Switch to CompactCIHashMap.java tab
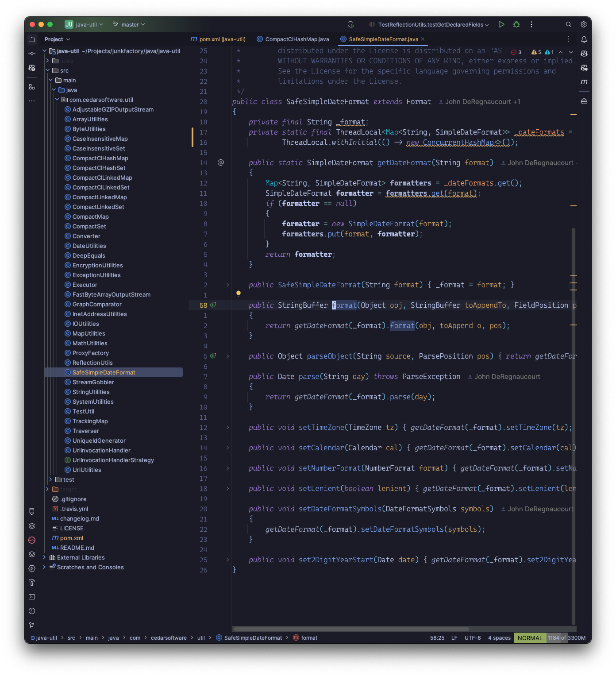616x676 pixels. pyautogui.click(x=293, y=39)
